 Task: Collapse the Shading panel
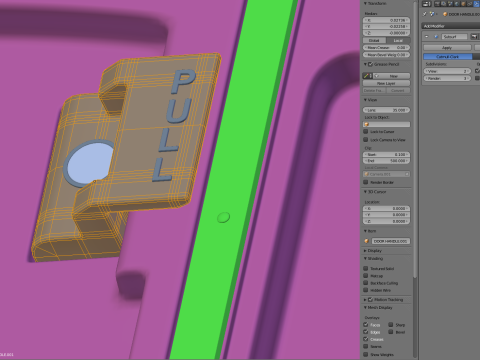[x=365, y=258]
